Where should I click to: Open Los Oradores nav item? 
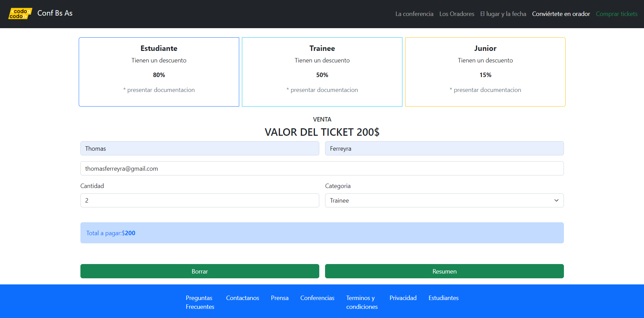click(457, 14)
